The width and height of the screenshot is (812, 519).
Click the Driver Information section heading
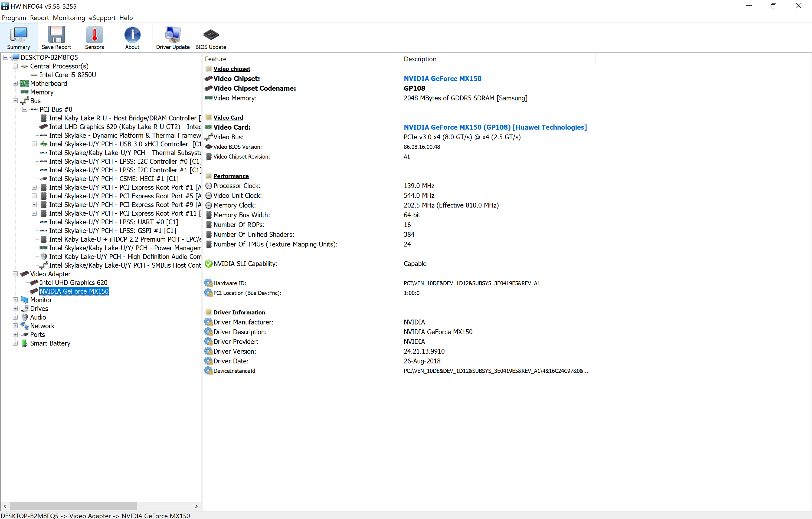pos(239,312)
